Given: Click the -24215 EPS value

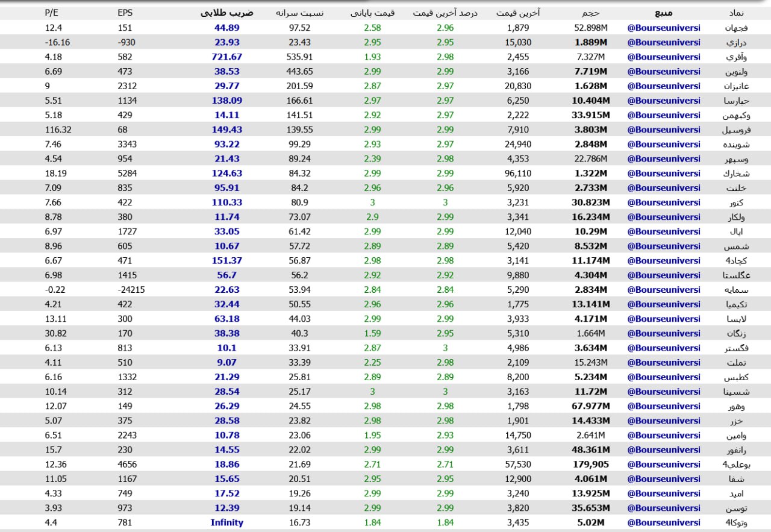Looking at the screenshot, I should (131, 290).
